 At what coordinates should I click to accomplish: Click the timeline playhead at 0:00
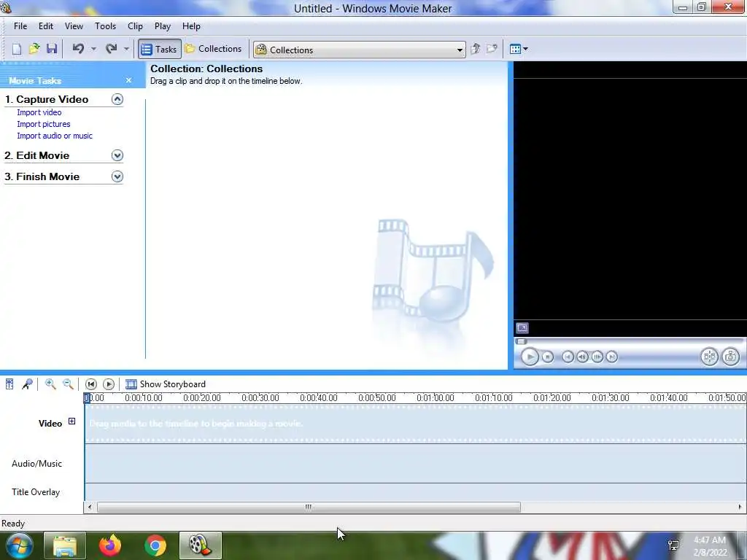point(87,398)
